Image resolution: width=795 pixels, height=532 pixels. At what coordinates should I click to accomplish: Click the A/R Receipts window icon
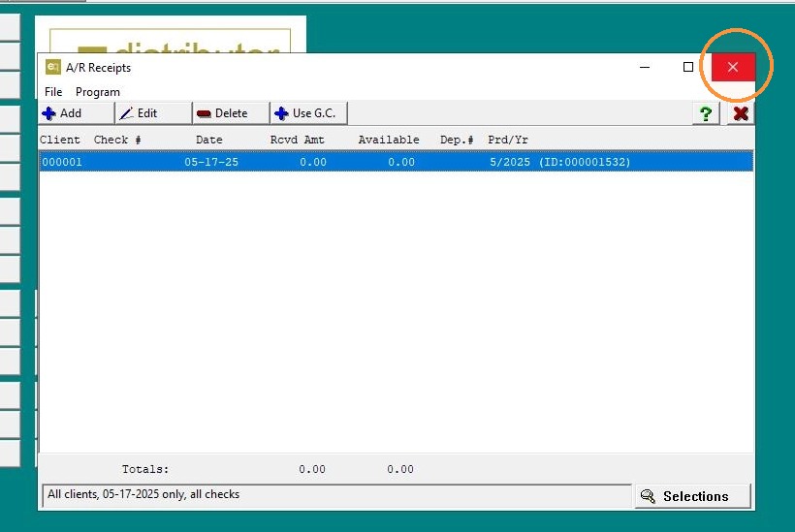click(52, 67)
